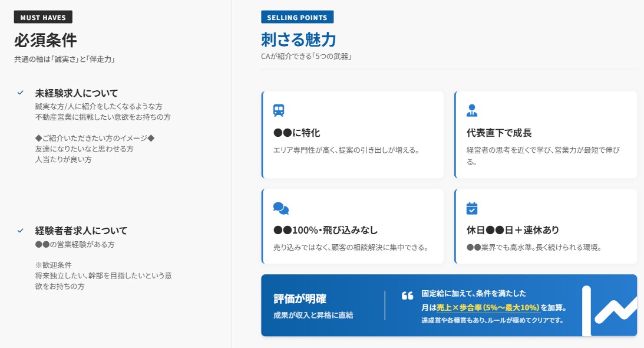This screenshot has height=348, width=644.
Task: Click subtitle CAが紹介できる「5つの武器」
Action: (x=306, y=57)
